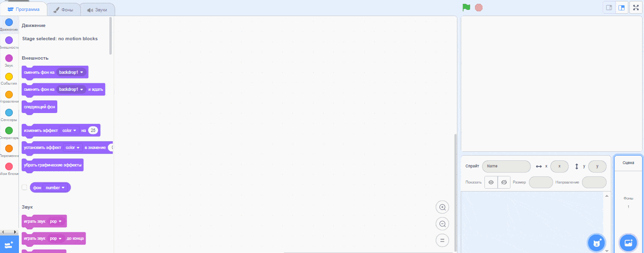Screen dimensions: 644x253
Task: Enable the фон number reporter checkbox
Action: 25,188
